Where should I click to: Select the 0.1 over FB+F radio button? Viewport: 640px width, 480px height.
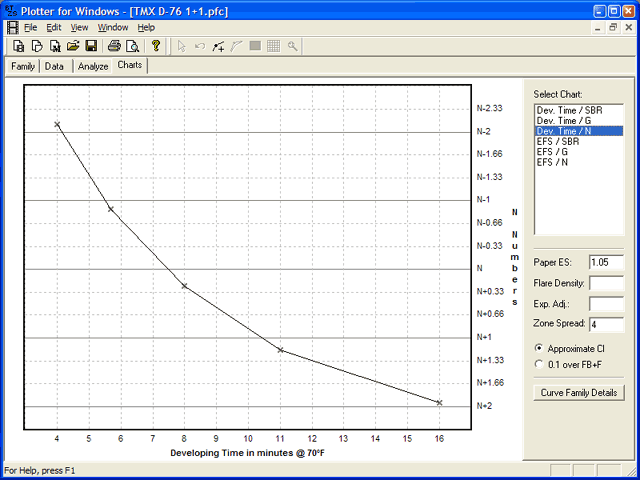click(539, 364)
